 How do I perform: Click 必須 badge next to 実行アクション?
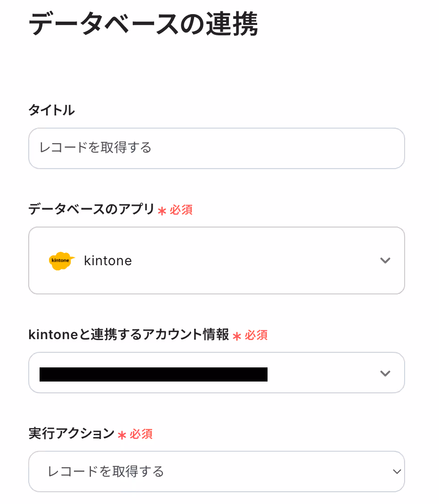click(141, 434)
